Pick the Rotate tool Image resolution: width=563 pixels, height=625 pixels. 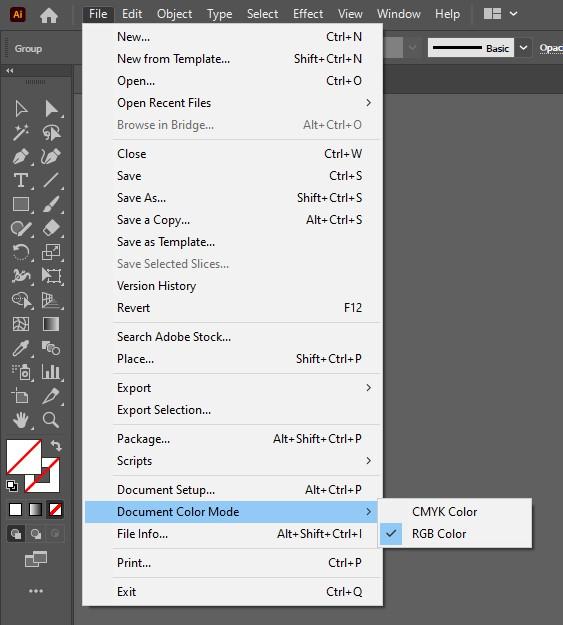click(21, 252)
